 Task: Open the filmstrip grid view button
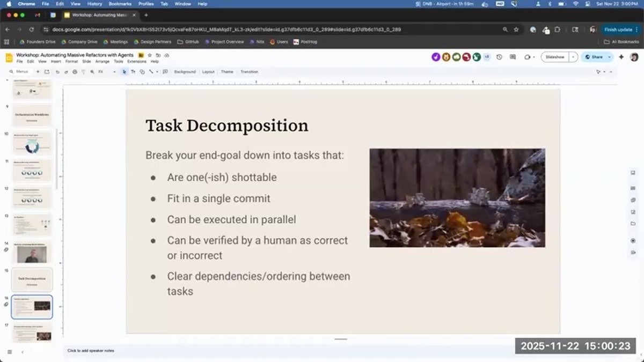pos(9,352)
